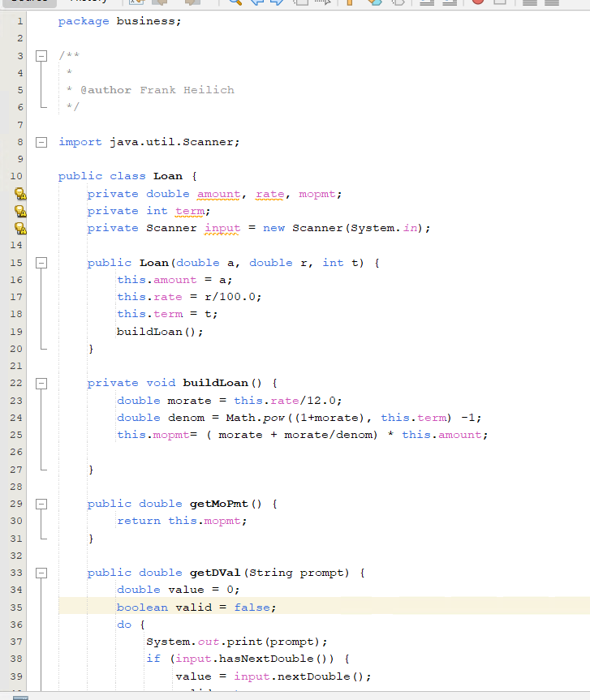
Task: Click the '@author Frank Heilich' comment text
Action: pyautogui.click(x=157, y=90)
